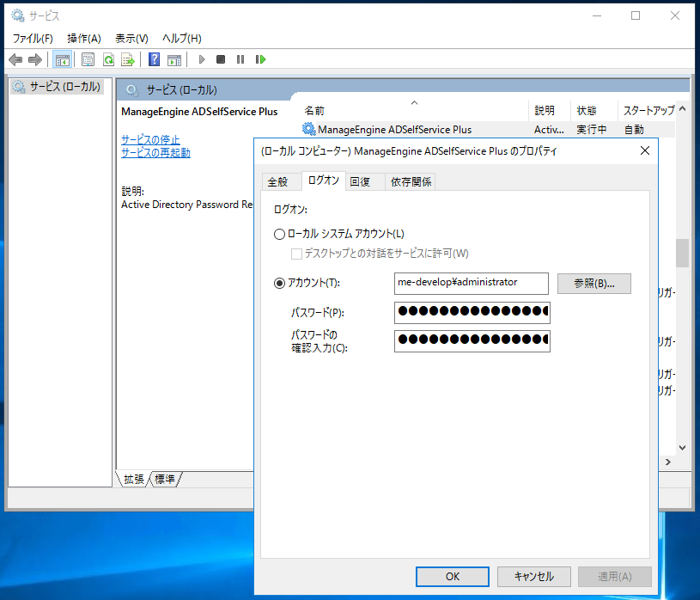Select サービス (ローカル) in the left tree

pyautogui.click(x=57, y=87)
